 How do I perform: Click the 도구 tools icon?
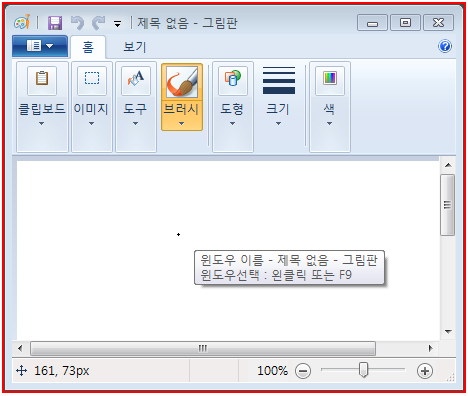(x=136, y=80)
